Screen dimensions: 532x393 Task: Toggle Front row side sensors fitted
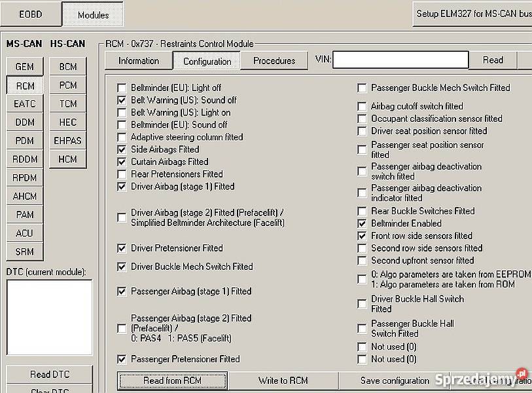[x=363, y=236]
